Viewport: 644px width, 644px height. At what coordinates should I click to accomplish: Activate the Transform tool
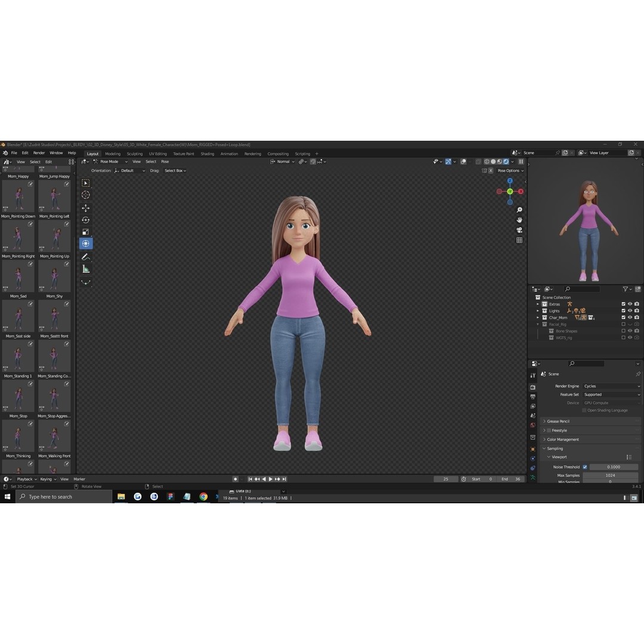[86, 243]
